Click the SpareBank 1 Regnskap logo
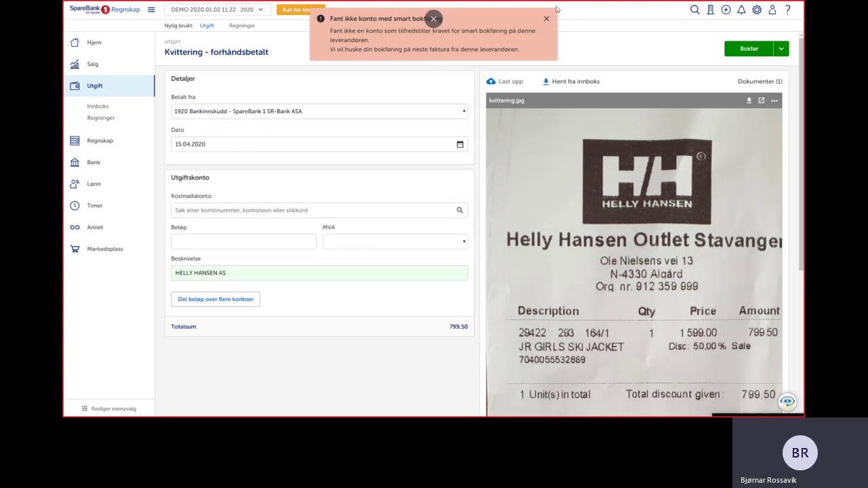Viewport: 868px width, 488px height. point(104,9)
